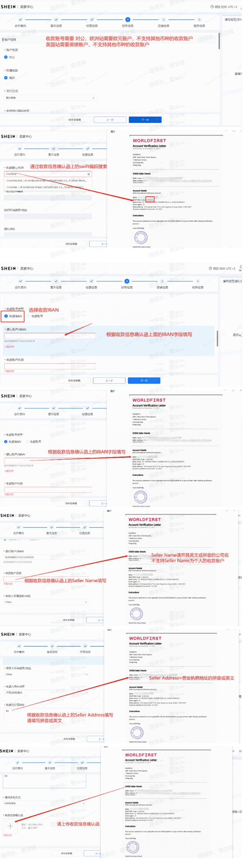Select the 境外 region radio button
This screenshot has height=868, width=243.
tap(6, 78)
